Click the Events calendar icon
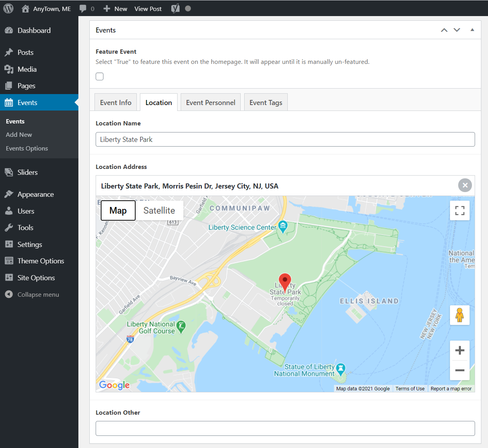 [x=9, y=102]
